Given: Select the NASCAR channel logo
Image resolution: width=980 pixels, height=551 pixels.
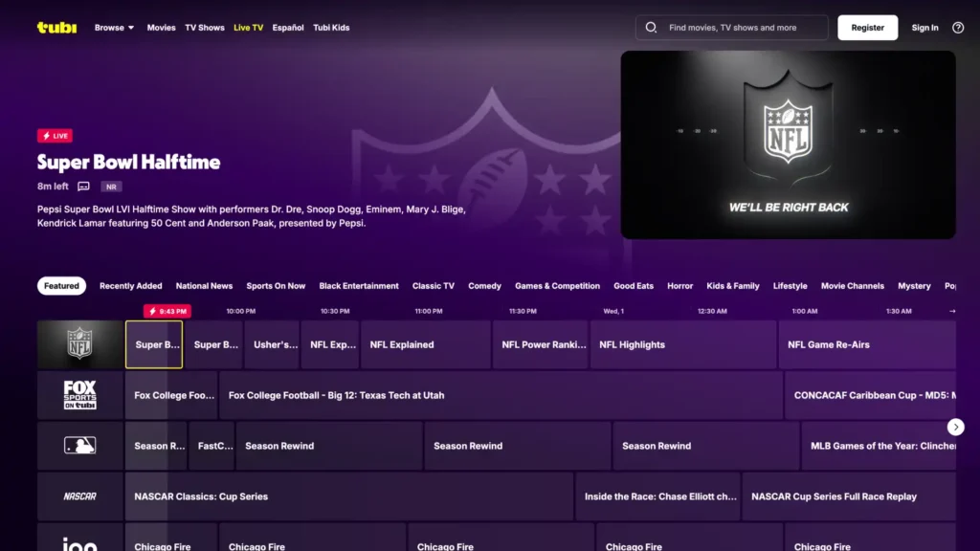Looking at the screenshot, I should [80, 496].
